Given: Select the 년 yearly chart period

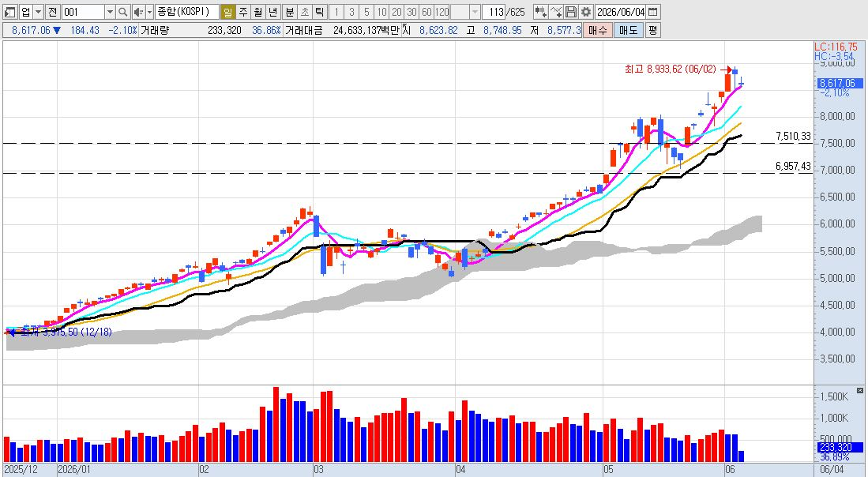Looking at the screenshot, I should tap(273, 12).
